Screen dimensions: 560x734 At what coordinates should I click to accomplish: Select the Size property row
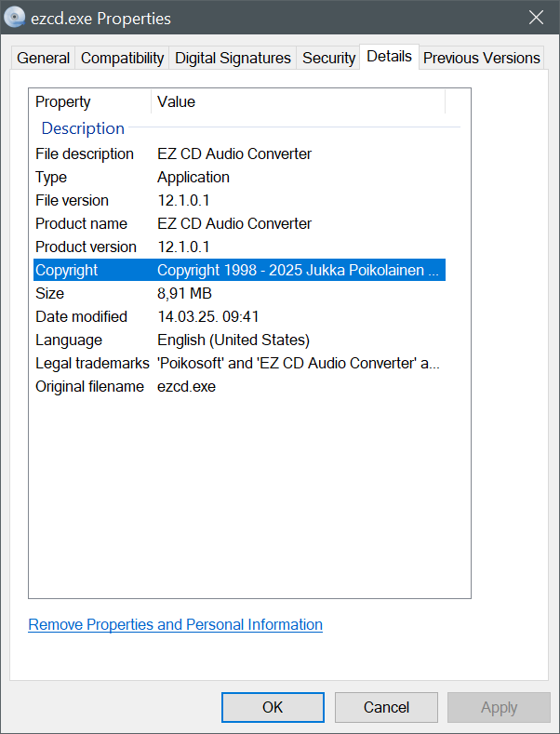click(239, 293)
